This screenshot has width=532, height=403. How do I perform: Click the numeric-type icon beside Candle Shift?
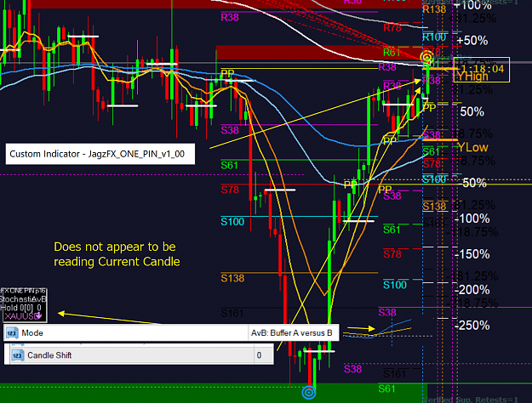click(17, 355)
